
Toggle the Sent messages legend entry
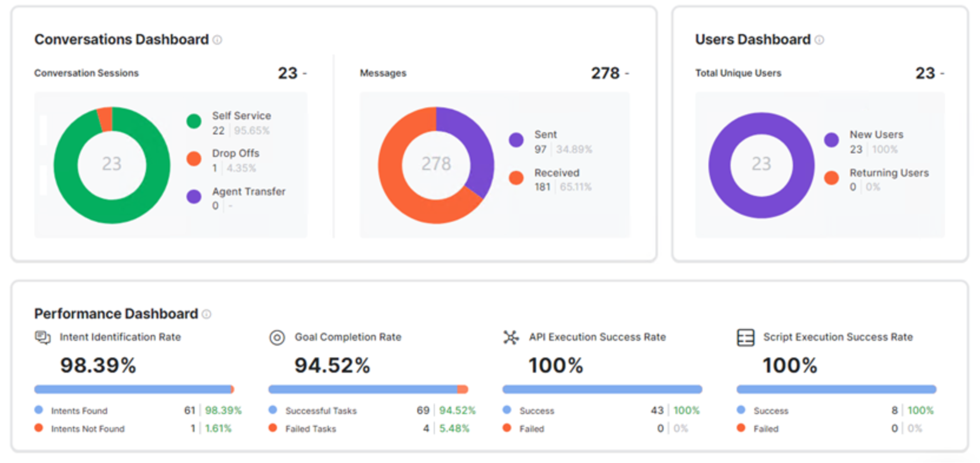click(x=550, y=142)
